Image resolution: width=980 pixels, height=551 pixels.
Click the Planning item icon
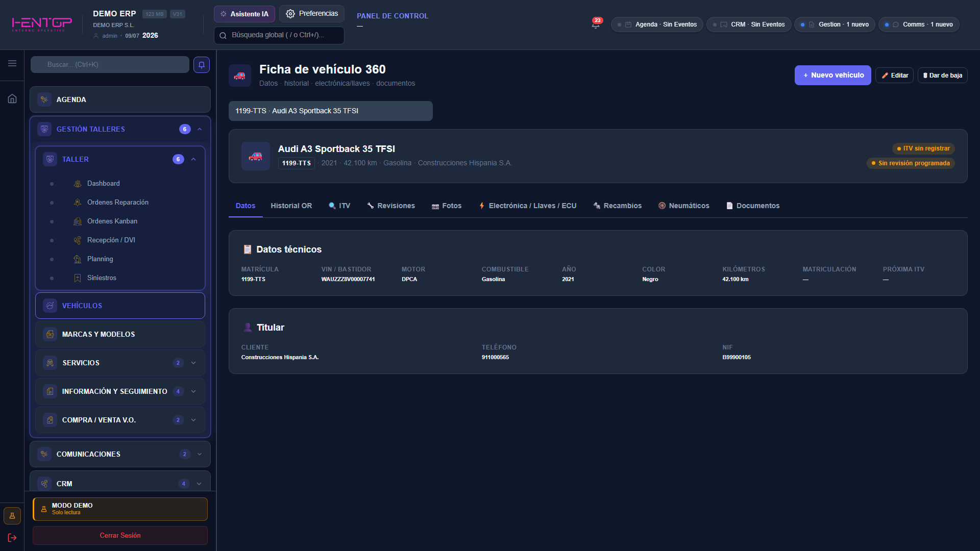78,259
